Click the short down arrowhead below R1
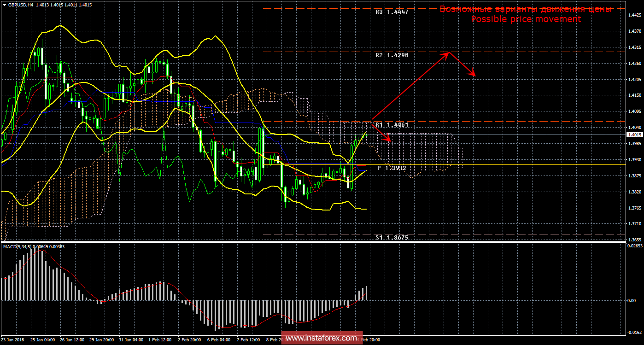Viewport: 644px width, 345px height. point(388,138)
